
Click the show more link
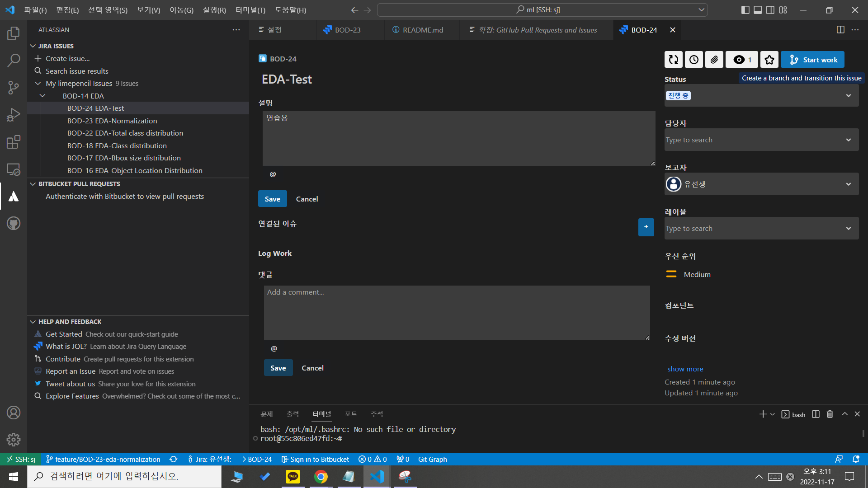[685, 369]
